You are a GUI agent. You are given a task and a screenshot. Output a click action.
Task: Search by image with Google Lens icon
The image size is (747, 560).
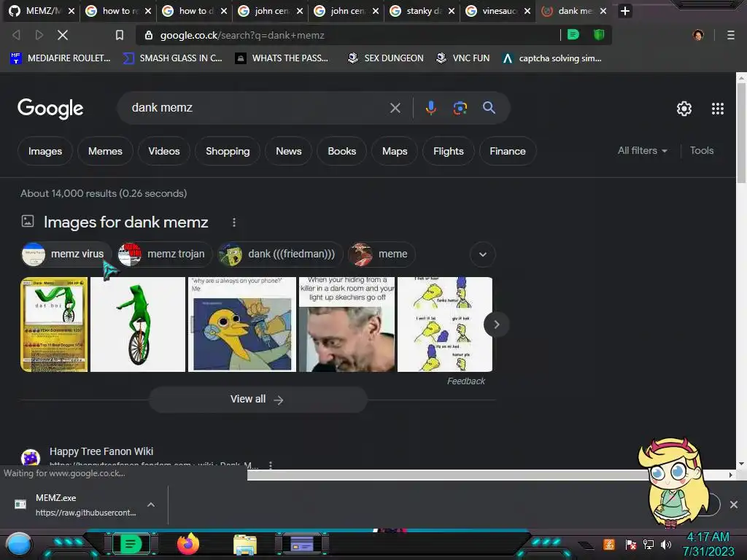[x=460, y=108]
